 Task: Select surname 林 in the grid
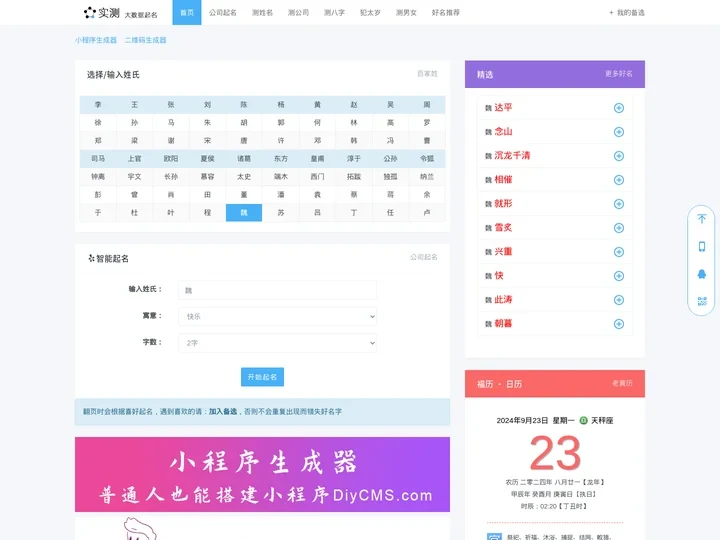tap(354, 123)
